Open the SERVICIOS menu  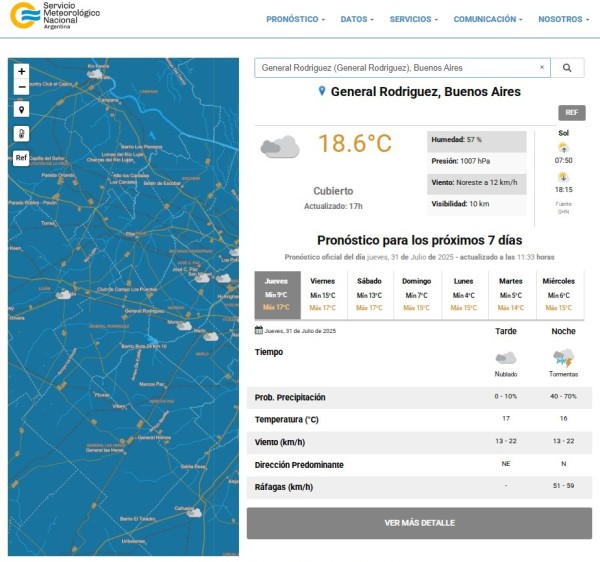(x=414, y=19)
